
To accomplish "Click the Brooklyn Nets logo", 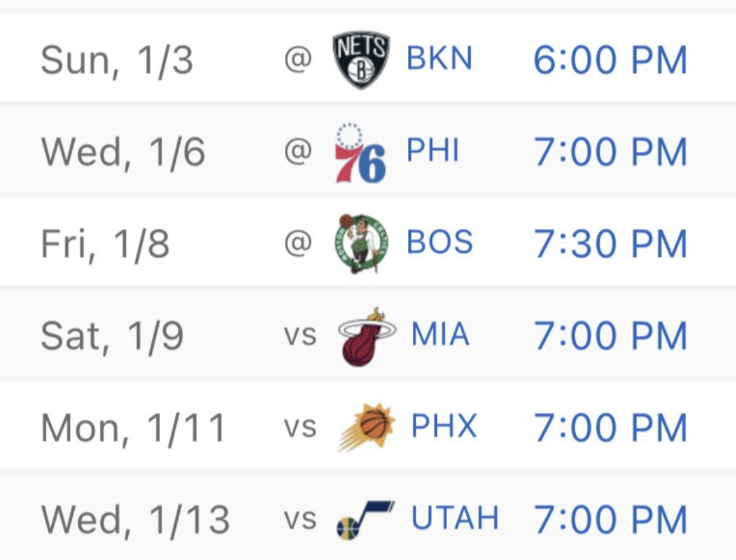I will click(x=361, y=61).
